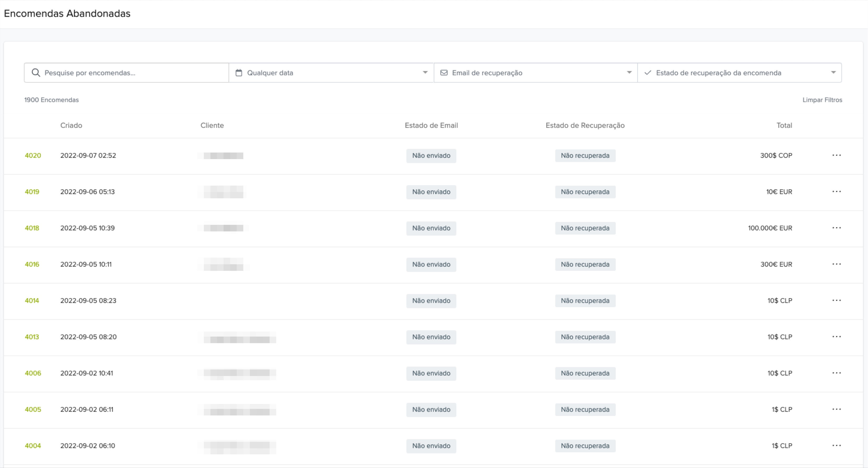Open actions menu for order 4014
This screenshot has width=868, height=468.
[836, 301]
